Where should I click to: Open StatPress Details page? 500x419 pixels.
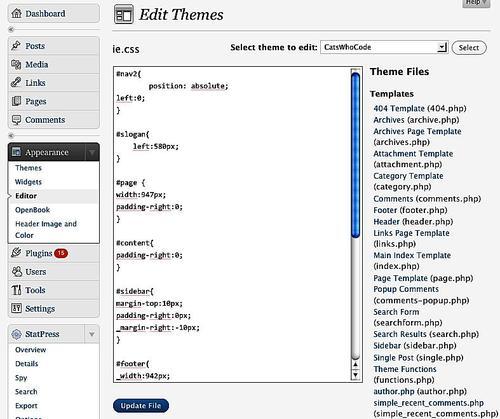26,364
